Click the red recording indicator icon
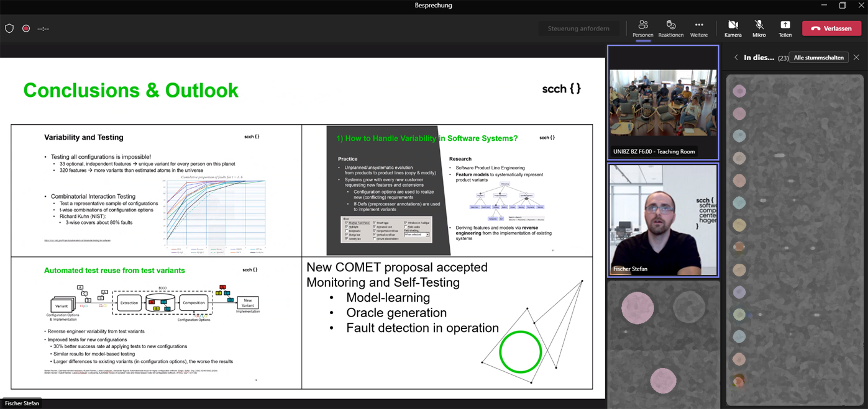868x409 pixels. pyautogui.click(x=26, y=29)
